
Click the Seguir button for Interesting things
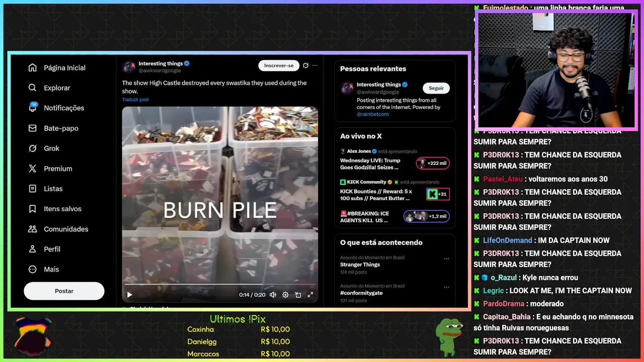pos(436,88)
